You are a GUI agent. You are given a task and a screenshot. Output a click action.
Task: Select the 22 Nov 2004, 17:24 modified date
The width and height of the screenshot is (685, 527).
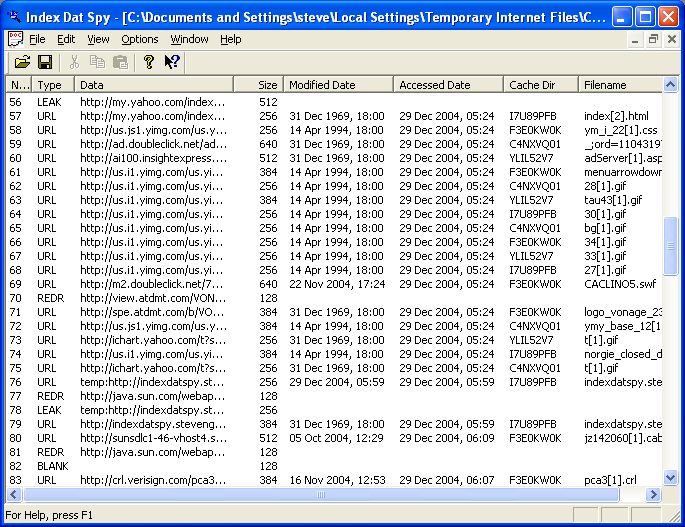pyautogui.click(x=337, y=284)
